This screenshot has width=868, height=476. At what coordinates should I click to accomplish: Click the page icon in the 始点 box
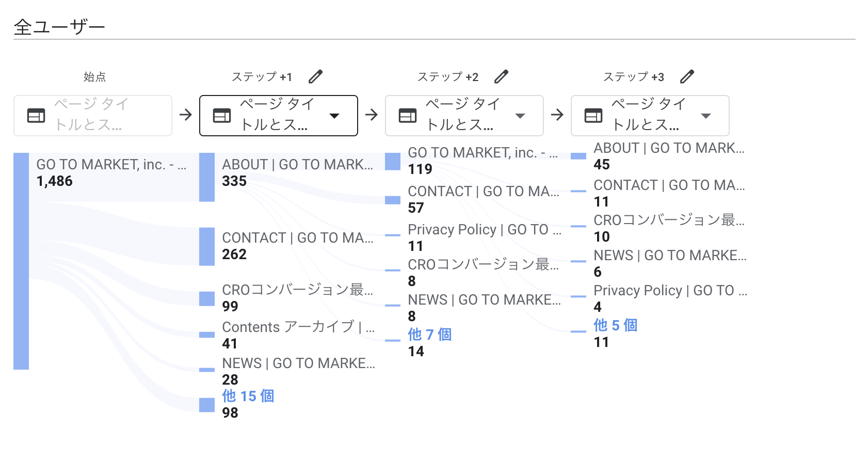[36, 116]
